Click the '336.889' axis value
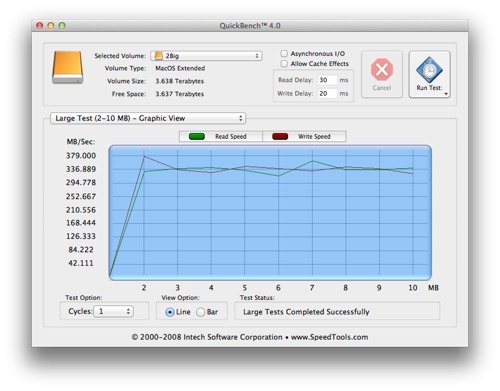Viewport: 500px width, 391px height. 81,169
